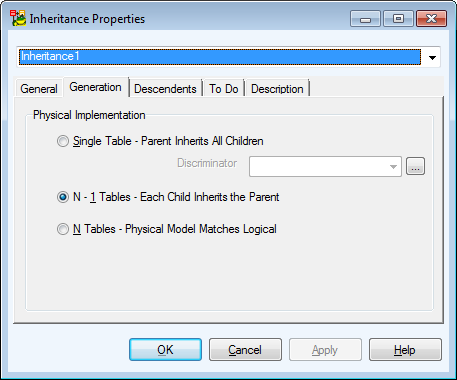Click the Toad app icon in title bar
Viewport: 457px width, 380px height.
(18, 18)
